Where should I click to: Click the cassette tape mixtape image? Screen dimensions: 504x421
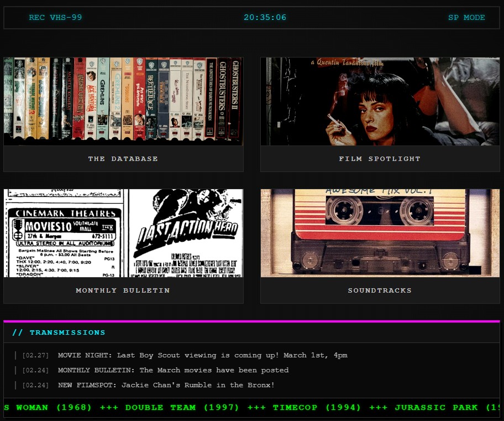point(380,233)
